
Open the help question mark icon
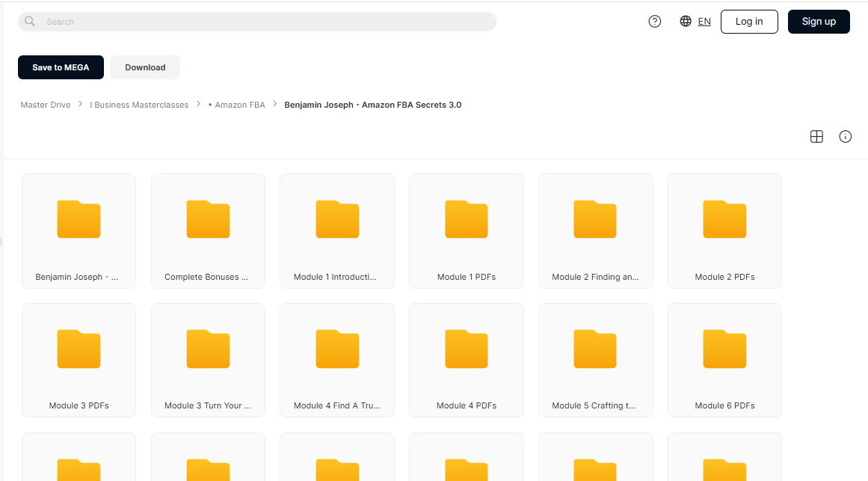coord(654,22)
